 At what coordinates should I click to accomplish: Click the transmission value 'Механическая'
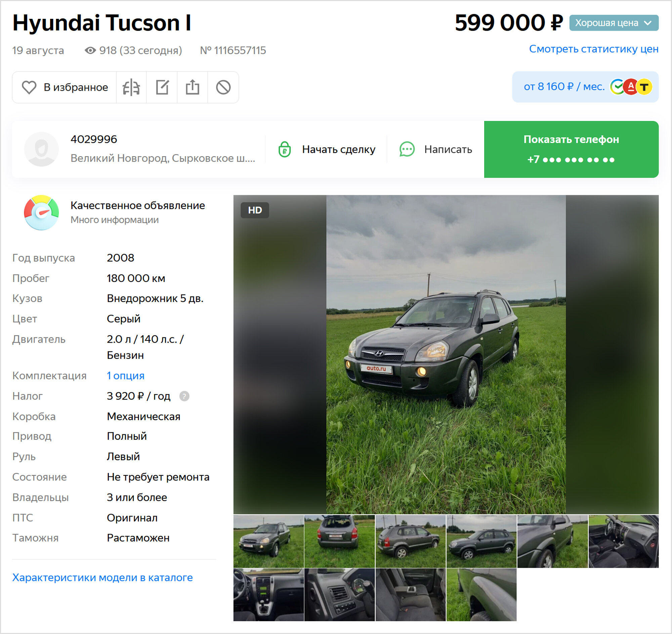tap(144, 417)
